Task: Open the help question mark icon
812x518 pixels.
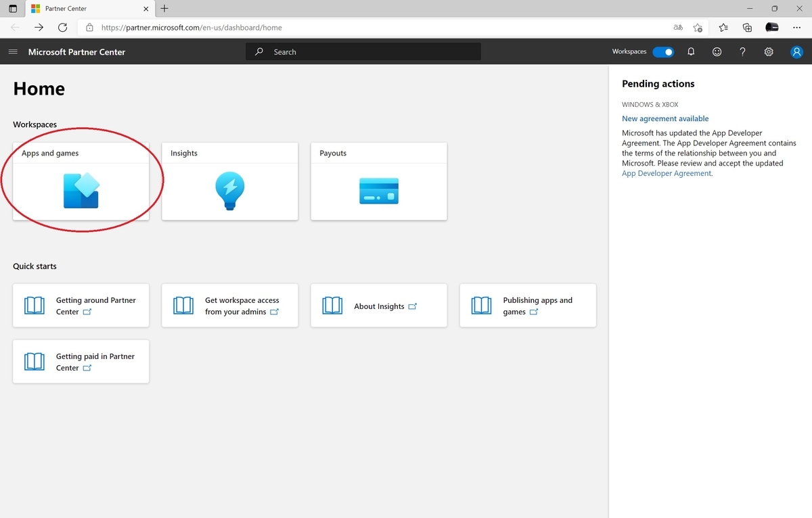Action: pos(742,51)
